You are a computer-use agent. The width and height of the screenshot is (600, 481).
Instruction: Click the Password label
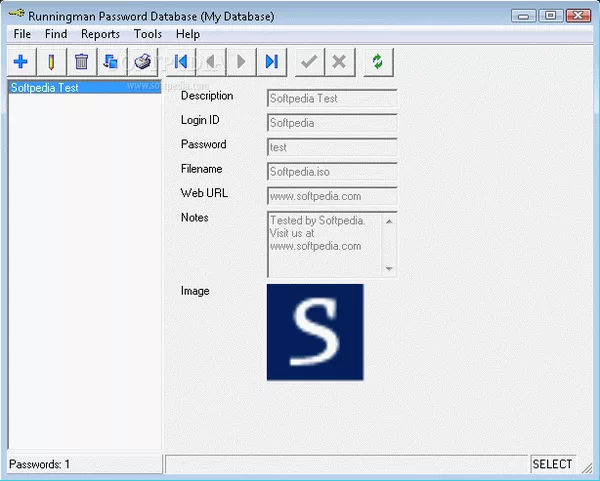pos(204,144)
